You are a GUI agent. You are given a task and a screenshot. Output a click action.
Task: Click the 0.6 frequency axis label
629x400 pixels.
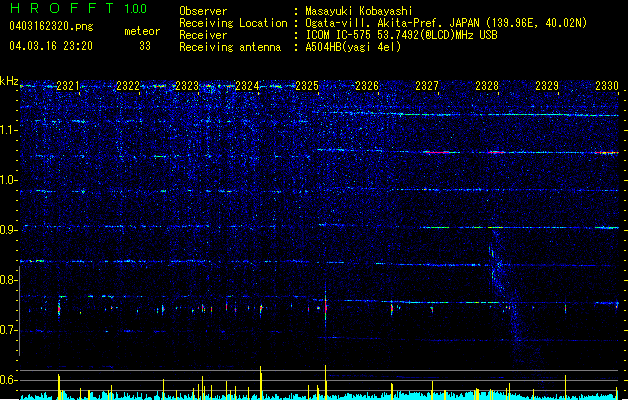[x=9, y=380]
